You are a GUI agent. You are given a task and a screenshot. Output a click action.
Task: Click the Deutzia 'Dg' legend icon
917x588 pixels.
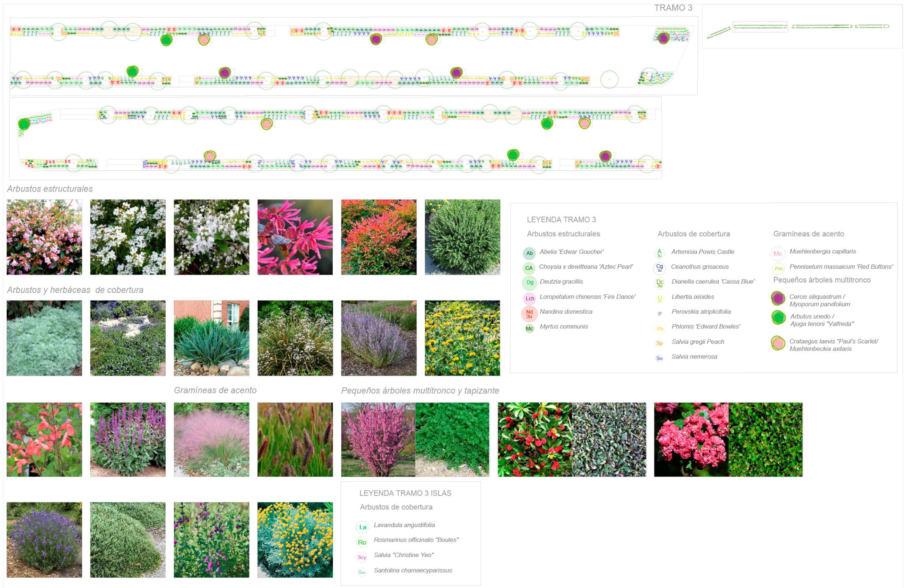[x=530, y=283]
